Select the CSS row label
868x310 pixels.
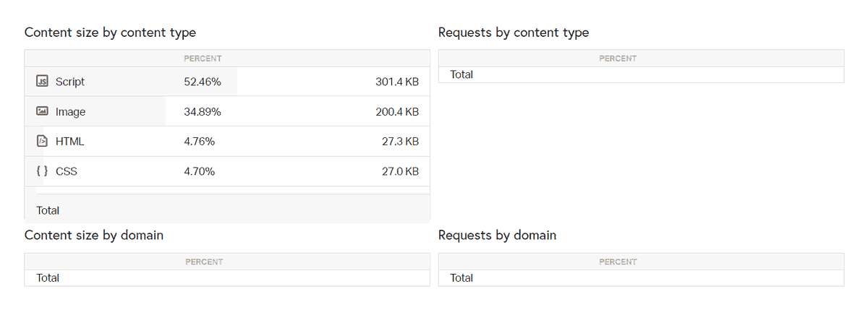(66, 171)
